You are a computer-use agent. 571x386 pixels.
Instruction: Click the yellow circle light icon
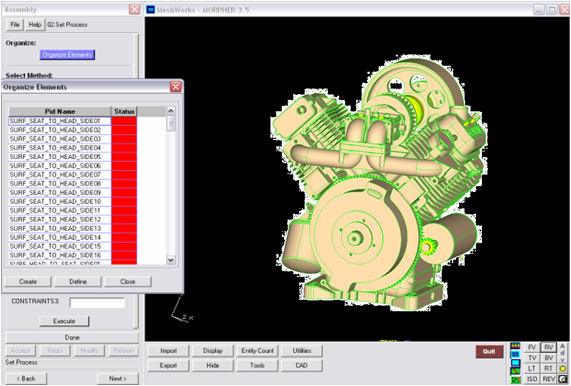[563, 369]
